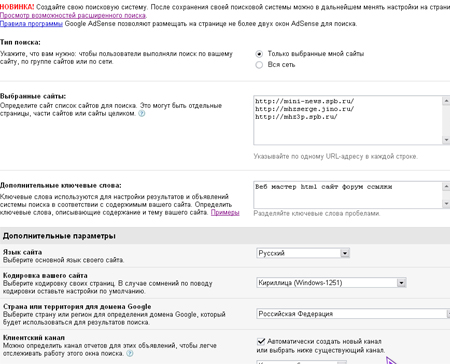Click down arrow of selected sites textarea scrollbar
This screenshot has height=364, width=450.
(x=446, y=140)
